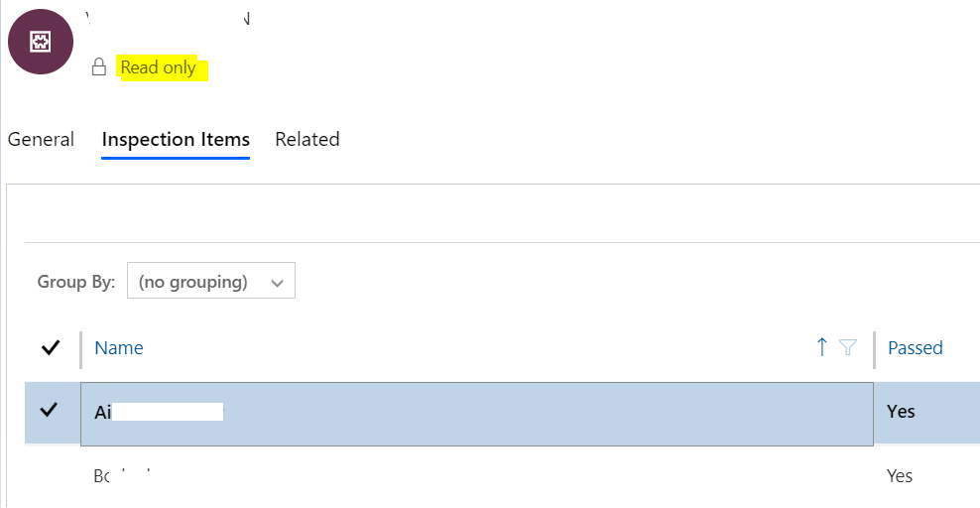
Task: Uncheck the selected first row checkmark
Action: tap(49, 410)
